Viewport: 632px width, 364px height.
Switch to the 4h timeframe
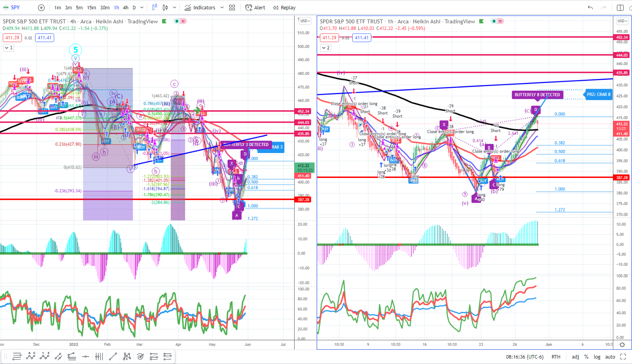coord(126,7)
